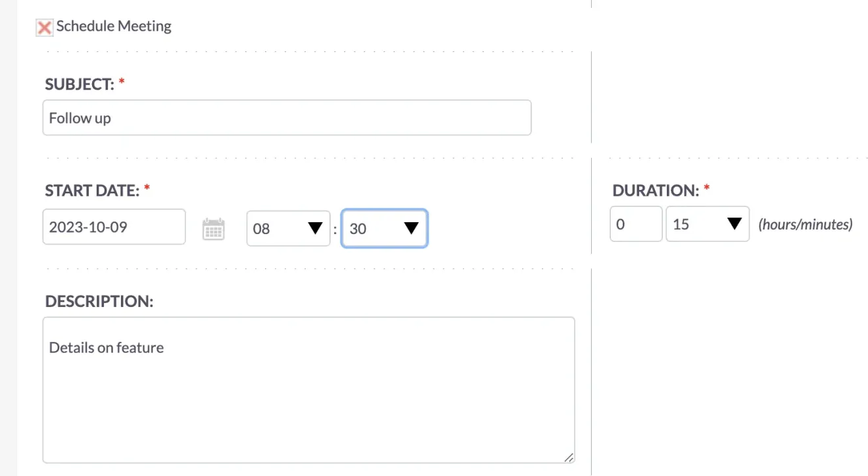Click the textarea resize handle on Description

point(569,456)
